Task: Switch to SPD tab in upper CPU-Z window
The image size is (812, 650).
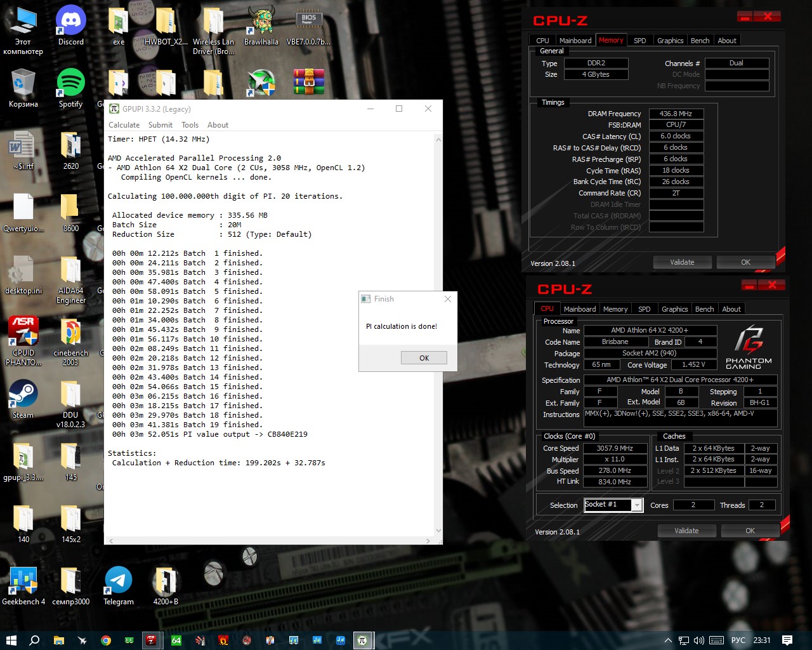Action: point(640,41)
